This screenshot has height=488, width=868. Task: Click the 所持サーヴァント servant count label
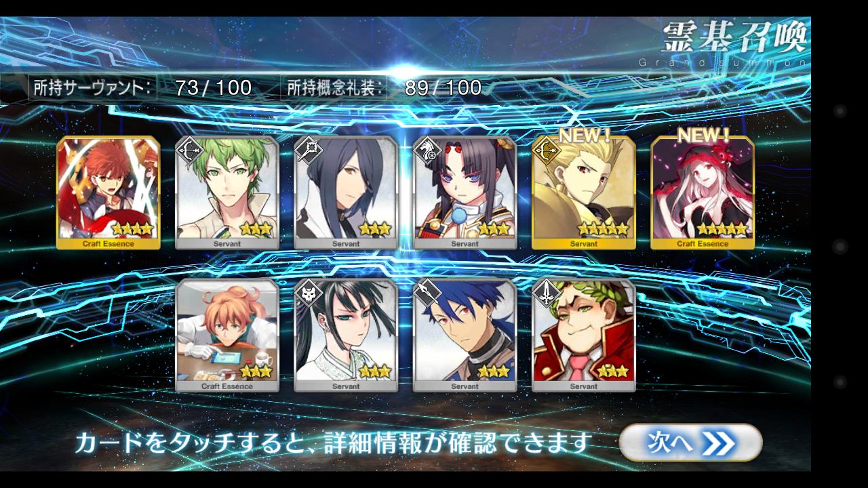(x=92, y=87)
